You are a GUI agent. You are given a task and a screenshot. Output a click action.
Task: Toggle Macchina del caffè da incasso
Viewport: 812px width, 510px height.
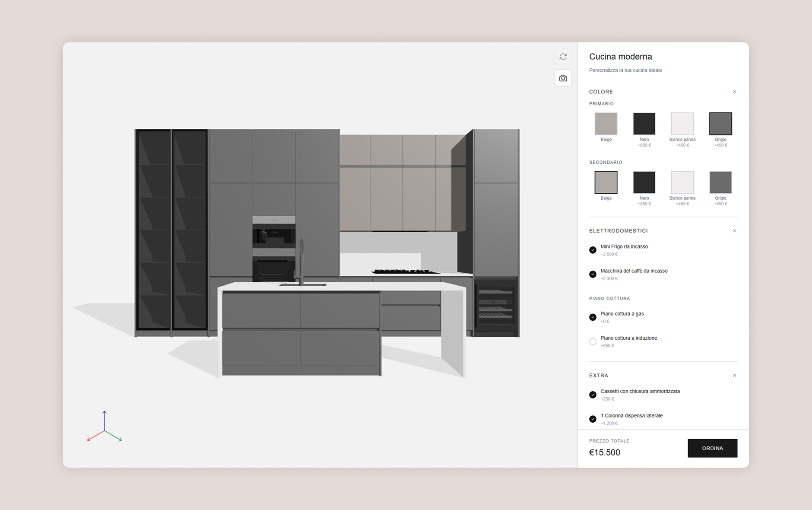(593, 274)
